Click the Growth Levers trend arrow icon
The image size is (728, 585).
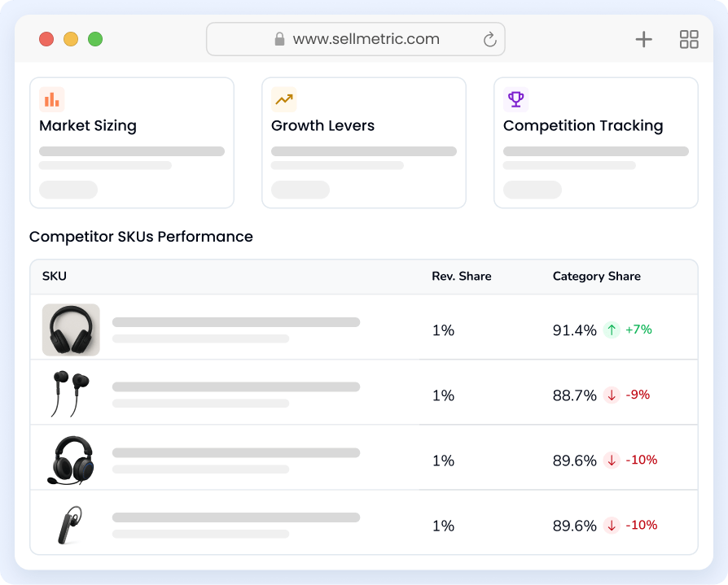(x=283, y=99)
